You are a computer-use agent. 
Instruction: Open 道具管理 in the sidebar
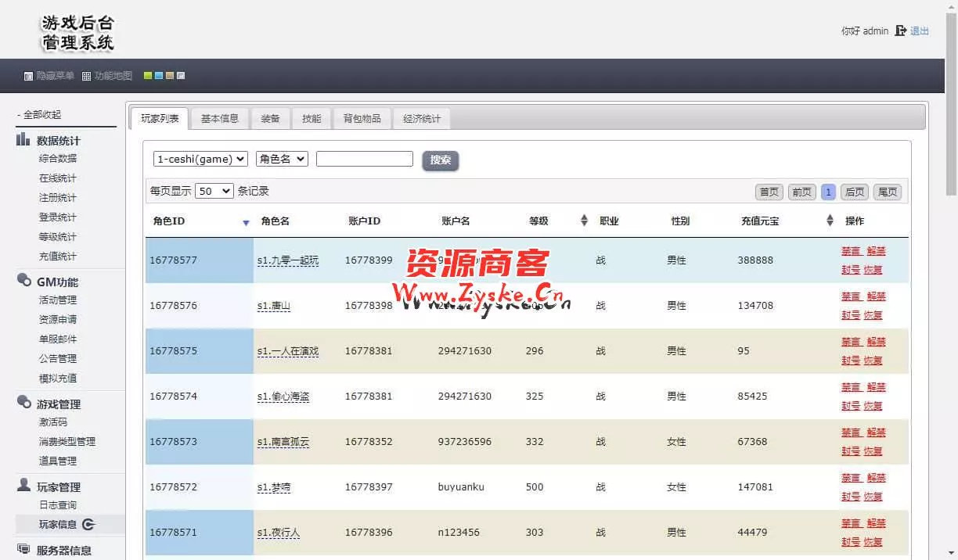[x=58, y=461]
